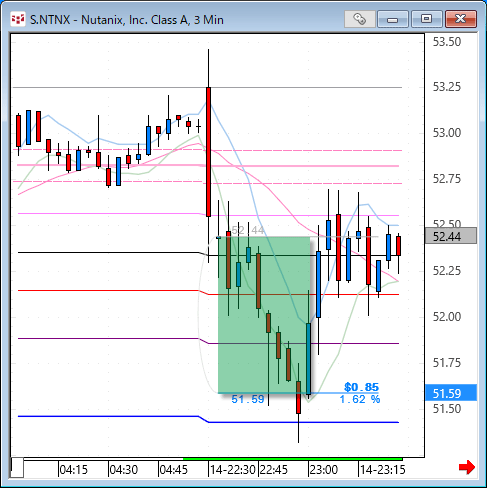Click the 14-22:30 time axis label
This screenshot has height=488, width=487.
click(233, 470)
